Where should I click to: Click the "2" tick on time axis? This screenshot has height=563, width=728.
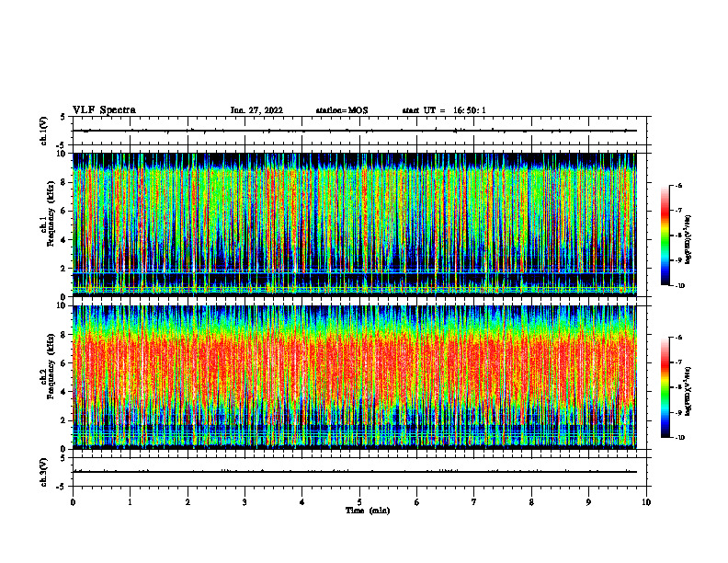(x=188, y=502)
